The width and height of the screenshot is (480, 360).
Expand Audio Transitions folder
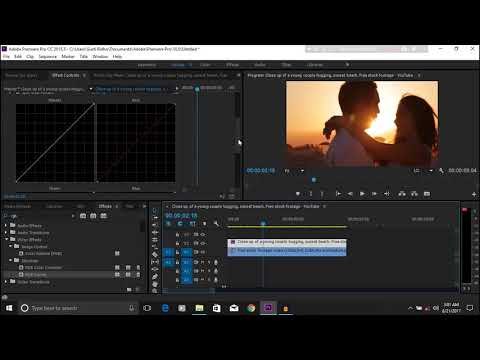point(6,232)
